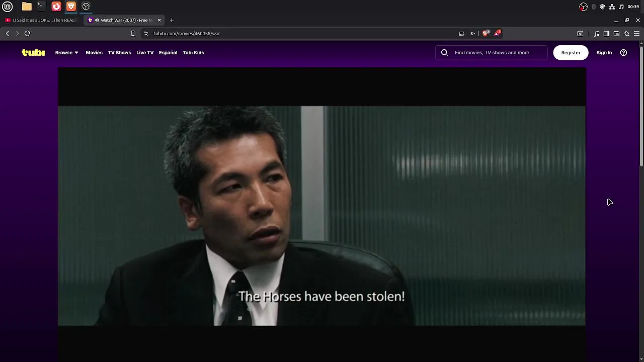Viewport: 644px width, 362px height.
Task: Toggle the browser sidebar panel
Action: (x=606, y=33)
